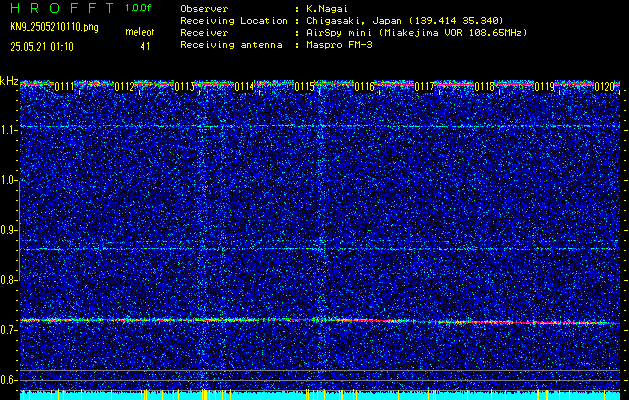Select receiver text AirSpy mini Miakejima VOR
629x400 pixels.
[x=417, y=32]
